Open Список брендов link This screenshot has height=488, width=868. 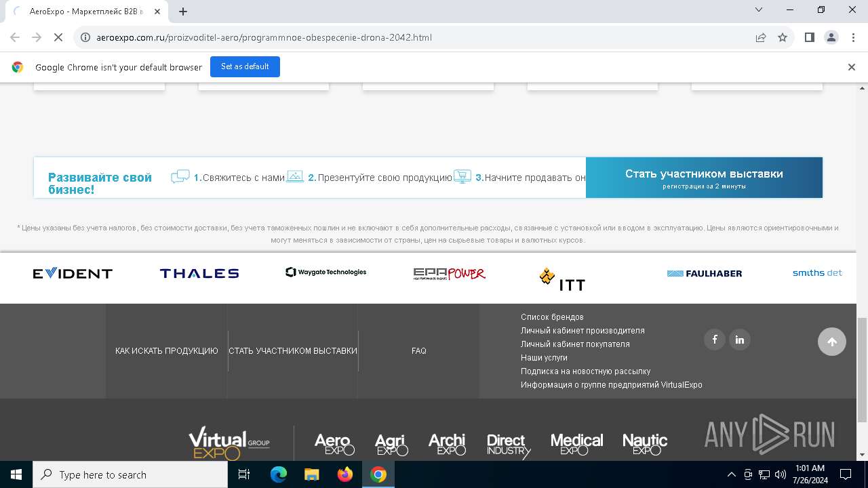tap(552, 317)
